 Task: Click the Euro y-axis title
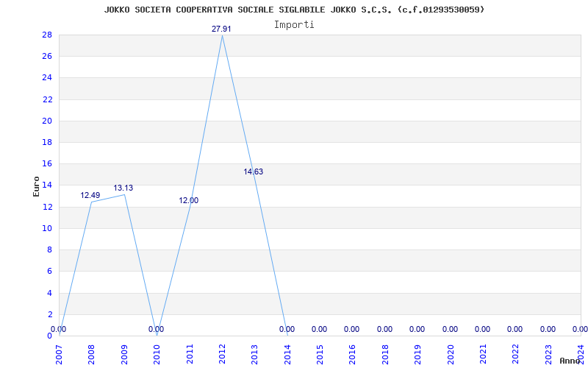pyautogui.click(x=36, y=186)
